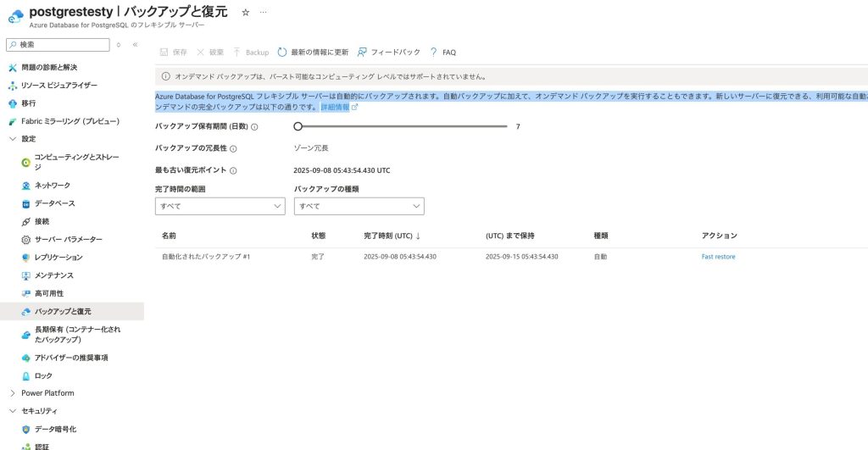Collapse the セキュリティ section
Image resolution: width=868 pixels, height=450 pixels.
(x=12, y=411)
